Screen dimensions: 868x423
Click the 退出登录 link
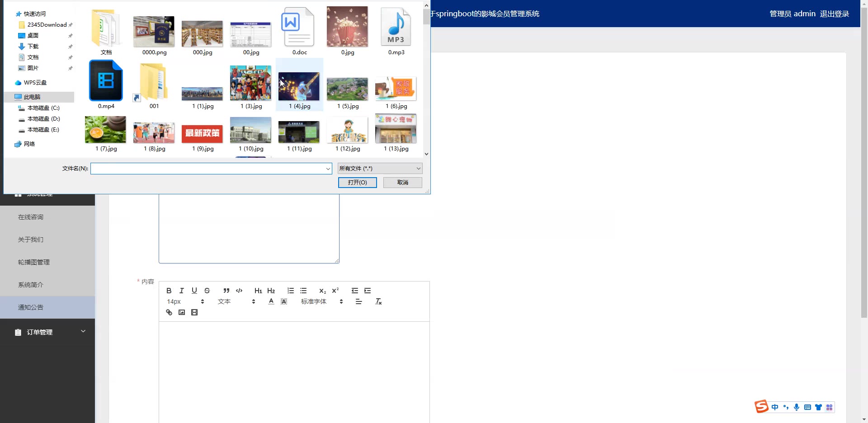coord(834,14)
